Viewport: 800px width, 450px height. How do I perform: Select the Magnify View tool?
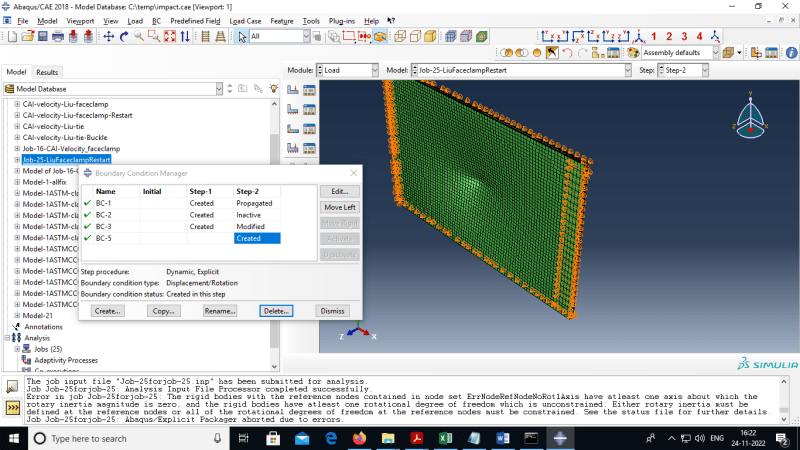coord(139,36)
